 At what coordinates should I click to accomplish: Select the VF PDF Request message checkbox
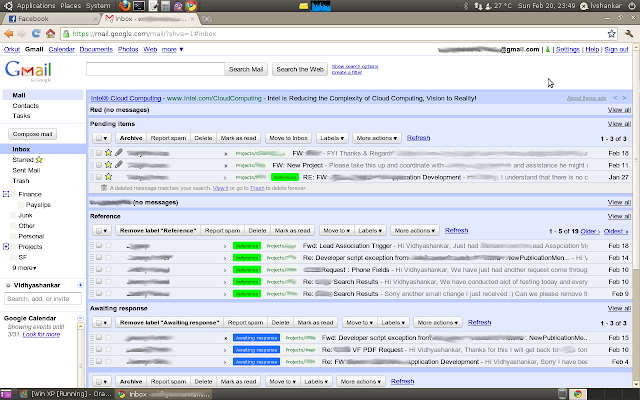click(99, 349)
